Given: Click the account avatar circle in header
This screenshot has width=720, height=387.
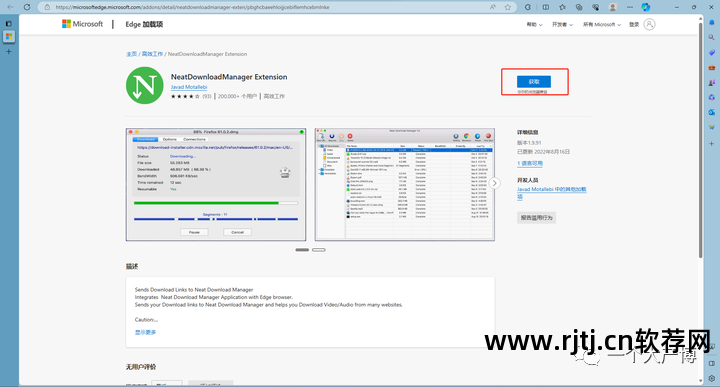Looking at the screenshot, I should 649,24.
